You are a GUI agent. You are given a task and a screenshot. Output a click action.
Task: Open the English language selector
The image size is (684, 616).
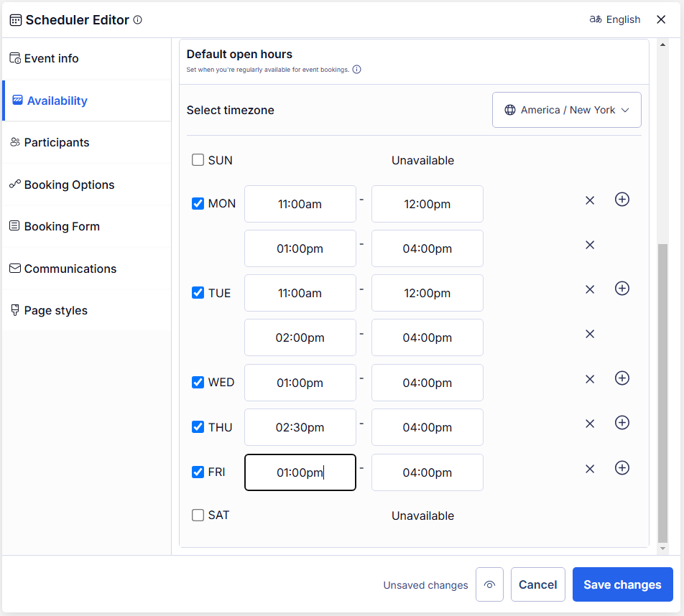pos(615,19)
